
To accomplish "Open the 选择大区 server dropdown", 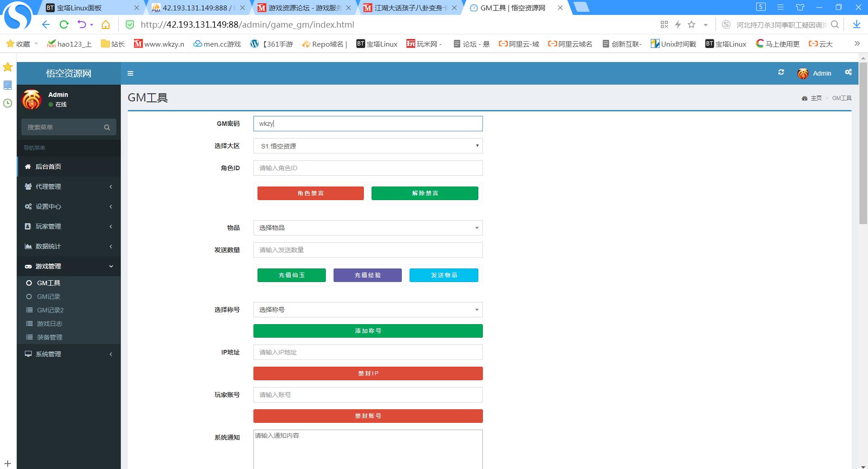I will pos(367,146).
